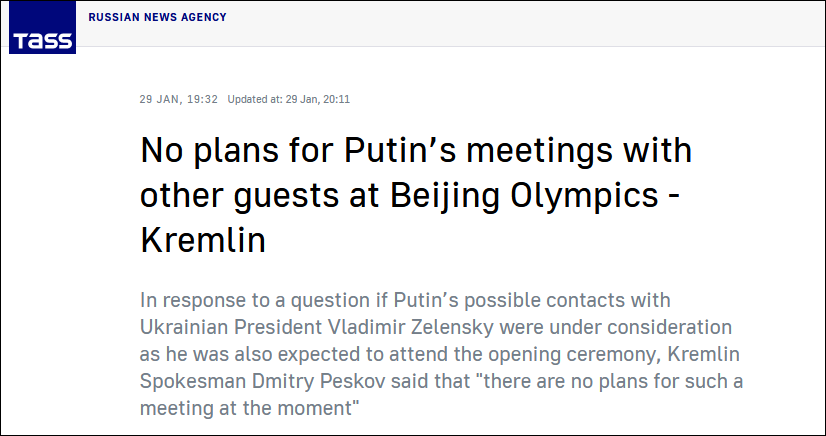The height and width of the screenshot is (436, 826).
Task: Click the 29 JAN, 19:32 publication timestamp
Action: click(x=179, y=99)
